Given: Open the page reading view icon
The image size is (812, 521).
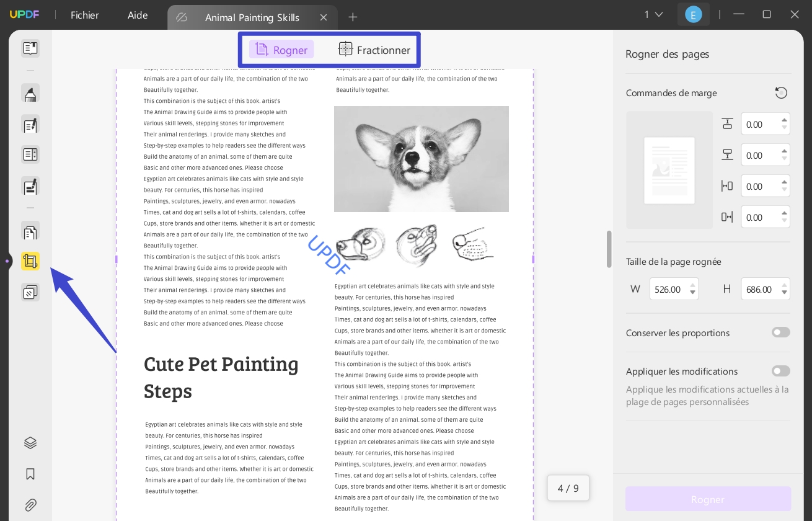Looking at the screenshot, I should 30,48.
